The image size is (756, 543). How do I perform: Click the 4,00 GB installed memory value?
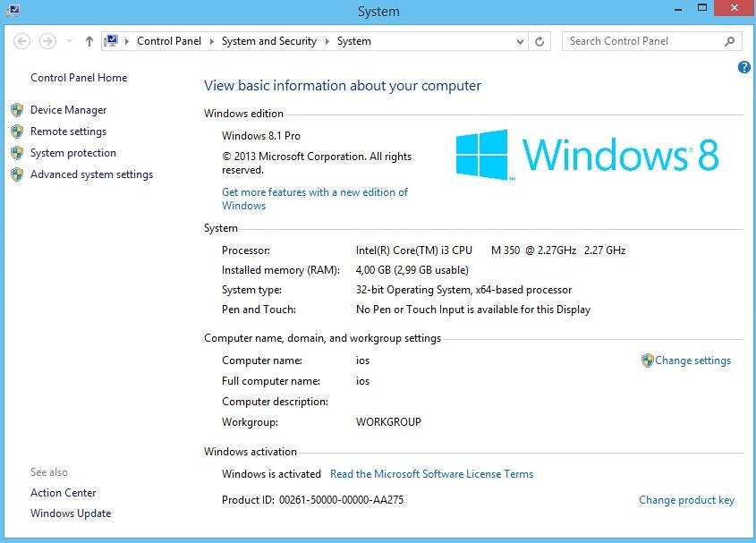click(x=412, y=270)
